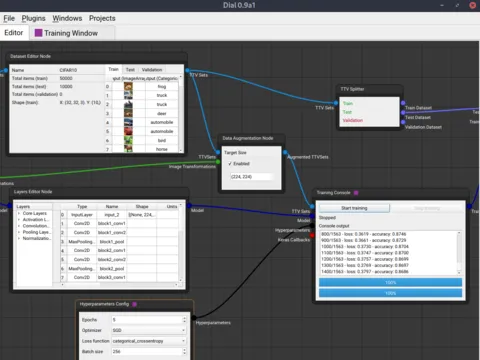The width and height of the screenshot is (480, 360).
Task: Select the Test tab in Dataset Editor
Action: (x=130, y=70)
